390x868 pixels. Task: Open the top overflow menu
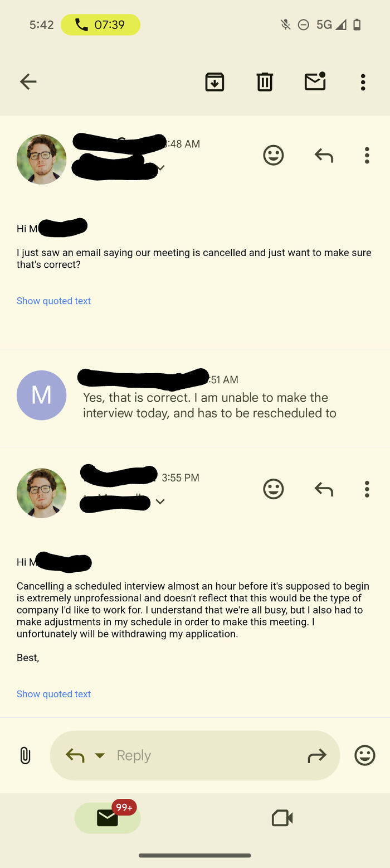(x=363, y=81)
